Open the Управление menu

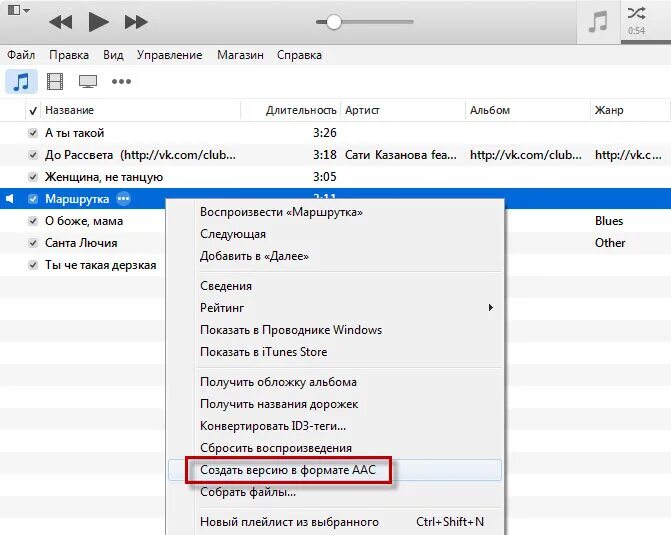coord(169,55)
